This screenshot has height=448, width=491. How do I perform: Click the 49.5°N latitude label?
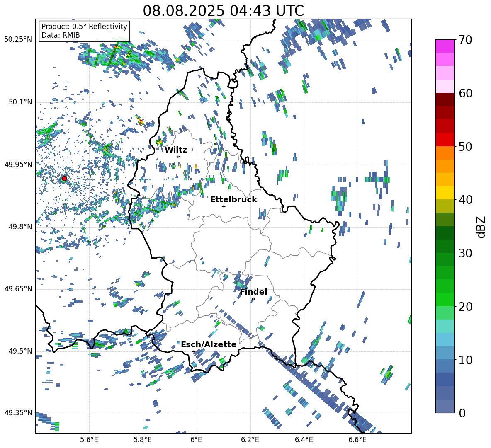click(x=20, y=351)
